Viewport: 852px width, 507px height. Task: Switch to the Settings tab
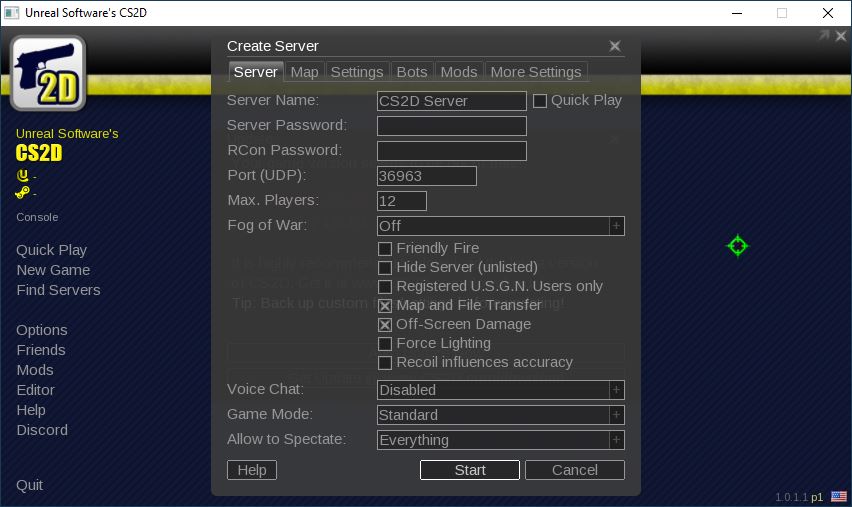pyautogui.click(x=357, y=72)
